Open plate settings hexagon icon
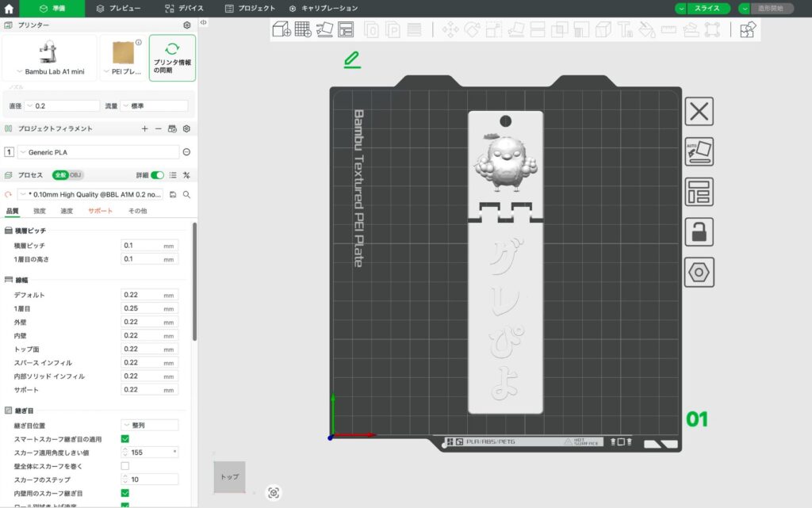The width and height of the screenshot is (812, 508). pyautogui.click(x=699, y=272)
